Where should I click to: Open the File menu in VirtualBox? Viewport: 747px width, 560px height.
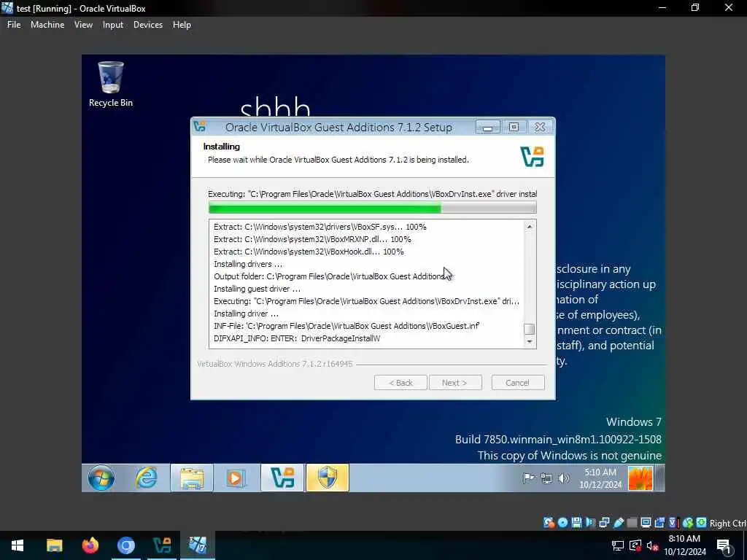[x=14, y=25]
